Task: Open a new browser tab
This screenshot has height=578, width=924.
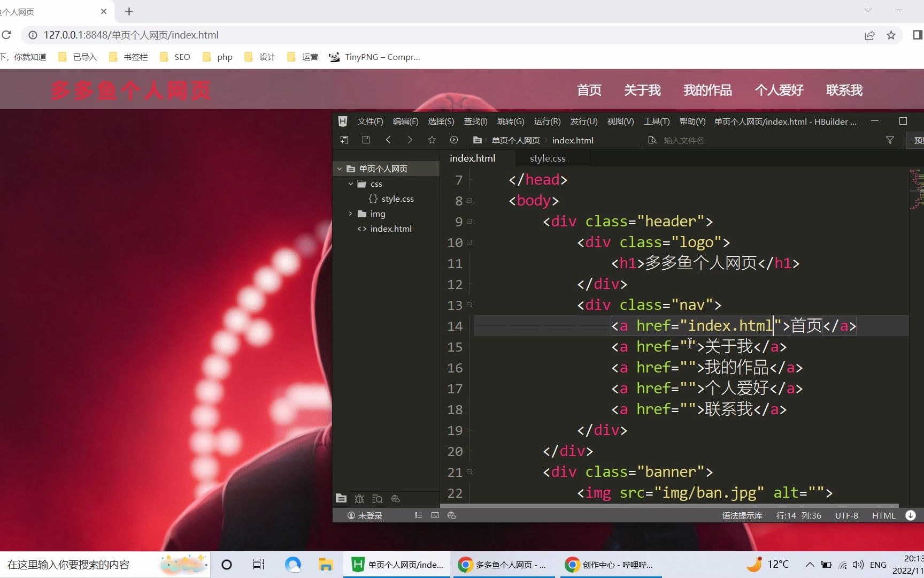Action: point(129,11)
